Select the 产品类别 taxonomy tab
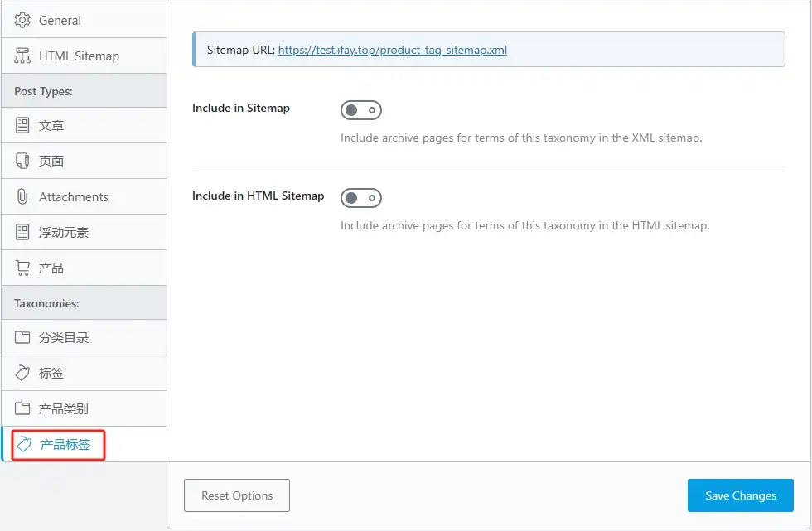The width and height of the screenshot is (812, 531). pyautogui.click(x=84, y=408)
